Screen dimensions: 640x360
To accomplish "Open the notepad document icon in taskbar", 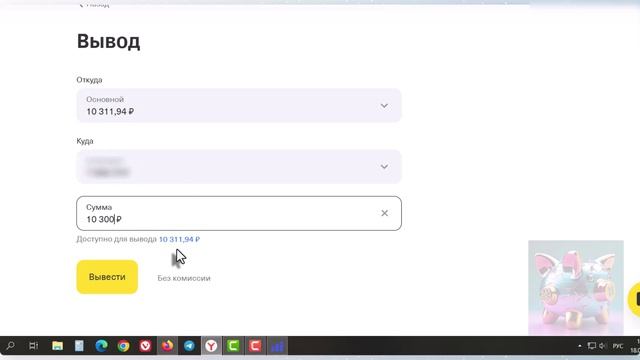I will point(79,346).
